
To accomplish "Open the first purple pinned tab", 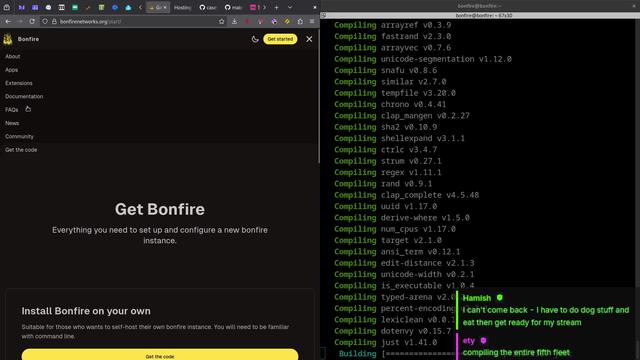I will click(22, 7).
